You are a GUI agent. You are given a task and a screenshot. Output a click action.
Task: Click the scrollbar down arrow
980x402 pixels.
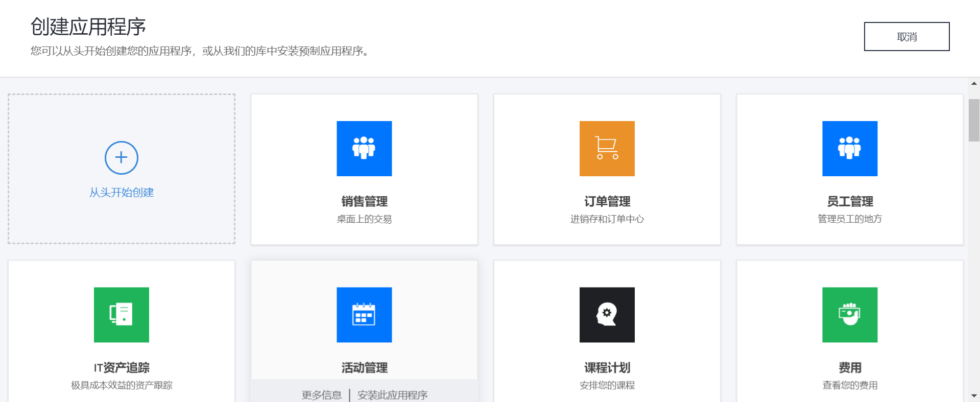point(974,396)
